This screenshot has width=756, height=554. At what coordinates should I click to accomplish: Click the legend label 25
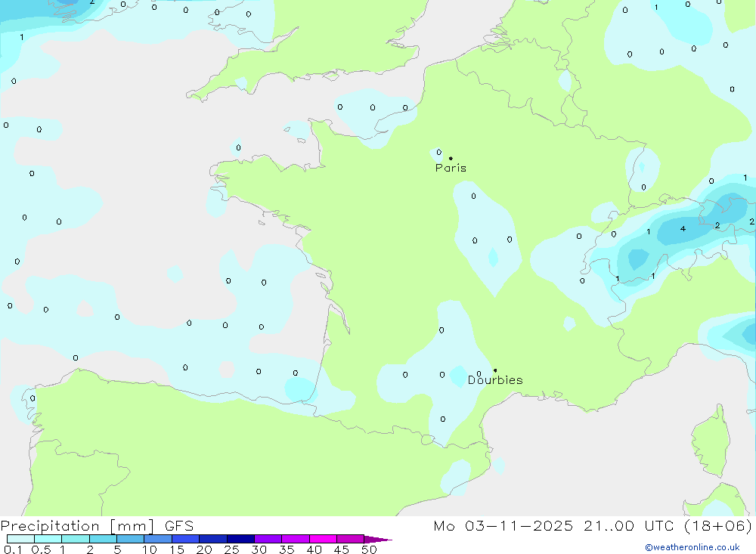tap(231, 549)
